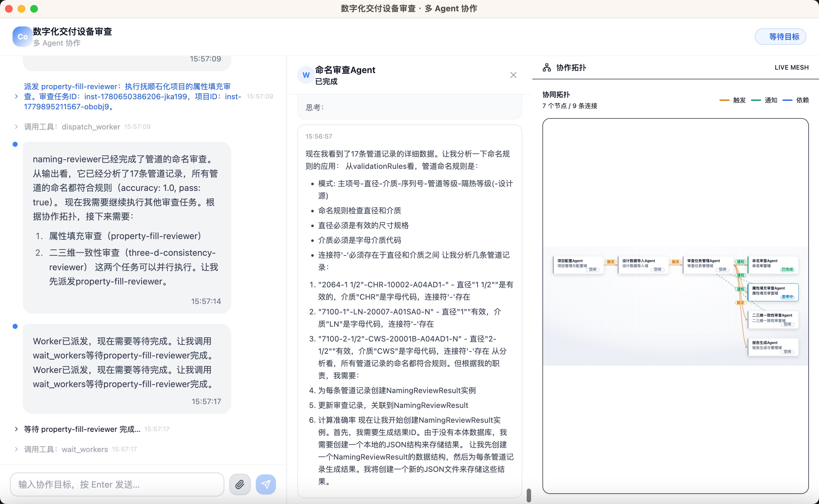
Task: Click the 触发 label between 项目配置 and 设计数据导入
Action: coord(611,262)
